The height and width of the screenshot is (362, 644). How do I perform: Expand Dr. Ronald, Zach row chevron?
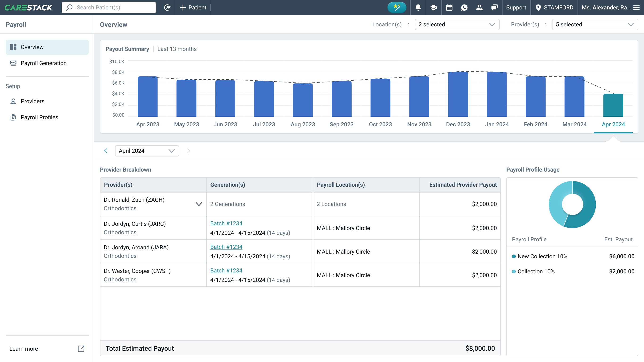point(199,204)
